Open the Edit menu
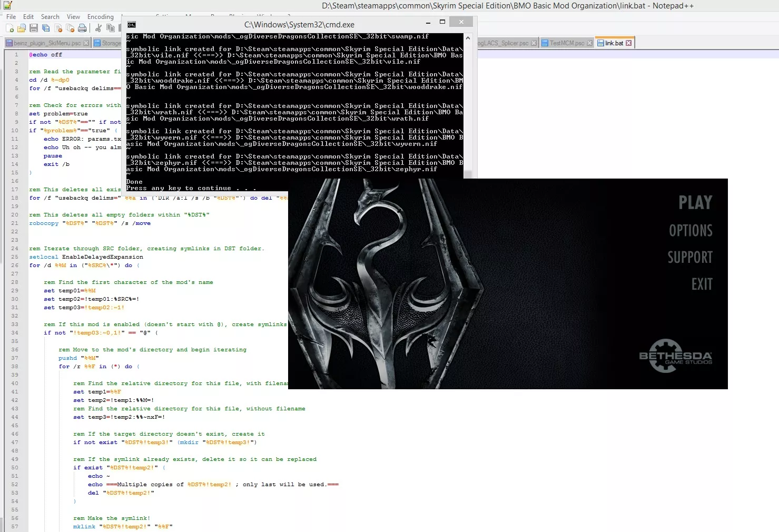779x532 pixels. (28, 17)
